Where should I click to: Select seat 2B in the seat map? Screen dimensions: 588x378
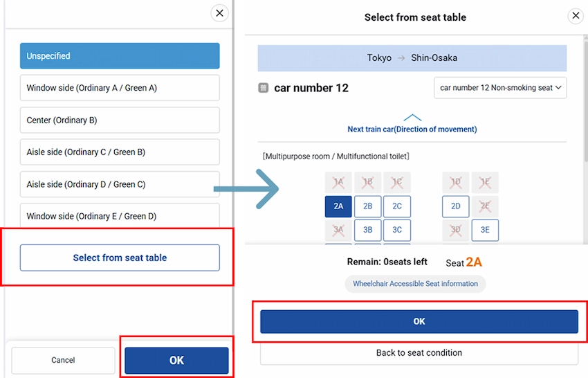click(x=367, y=206)
